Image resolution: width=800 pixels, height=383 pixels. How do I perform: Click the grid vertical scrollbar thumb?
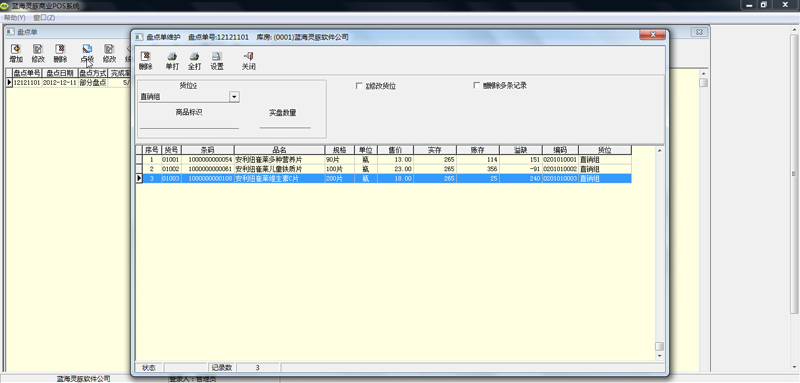[x=659, y=346]
